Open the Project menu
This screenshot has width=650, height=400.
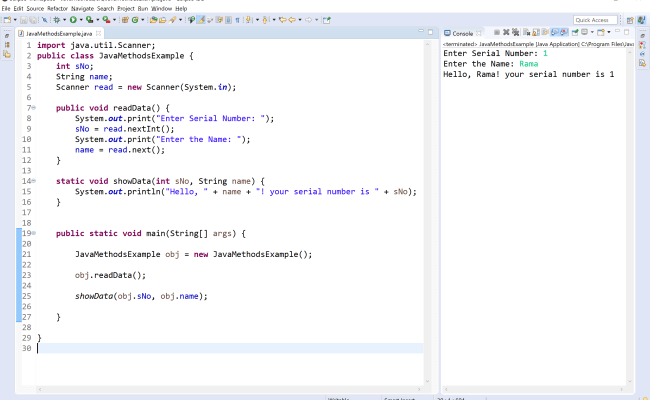(126, 8)
